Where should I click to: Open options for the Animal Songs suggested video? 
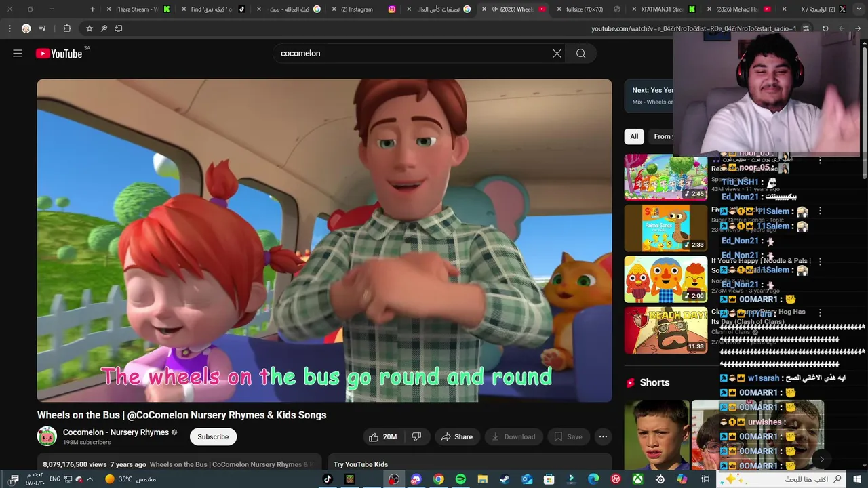[820, 211]
